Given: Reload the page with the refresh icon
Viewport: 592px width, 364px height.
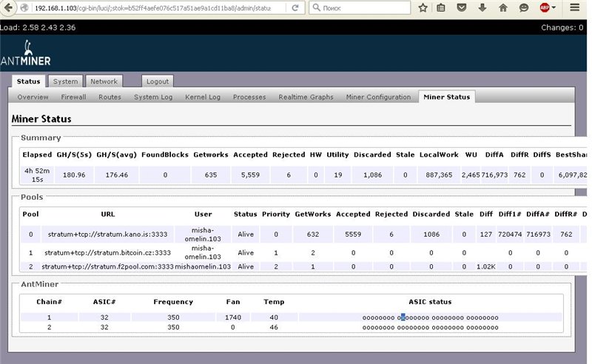Looking at the screenshot, I should point(295,7).
